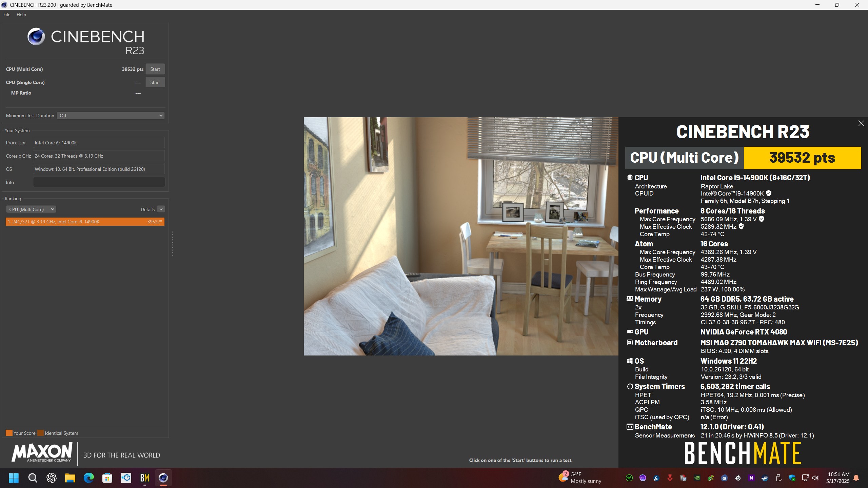
Task: Click the Processor field showing i9-14900K
Action: tap(99, 143)
